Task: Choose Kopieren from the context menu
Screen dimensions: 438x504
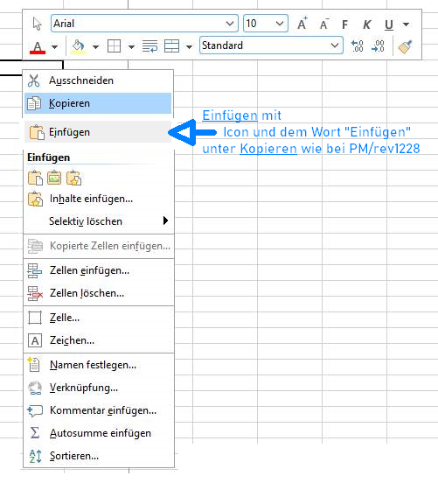Action: point(98,103)
